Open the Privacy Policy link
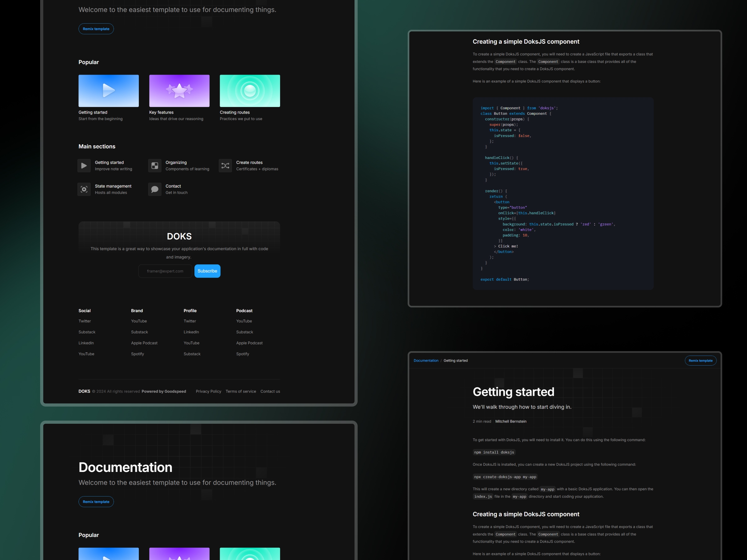Screen dimensions: 747x560 208,391
